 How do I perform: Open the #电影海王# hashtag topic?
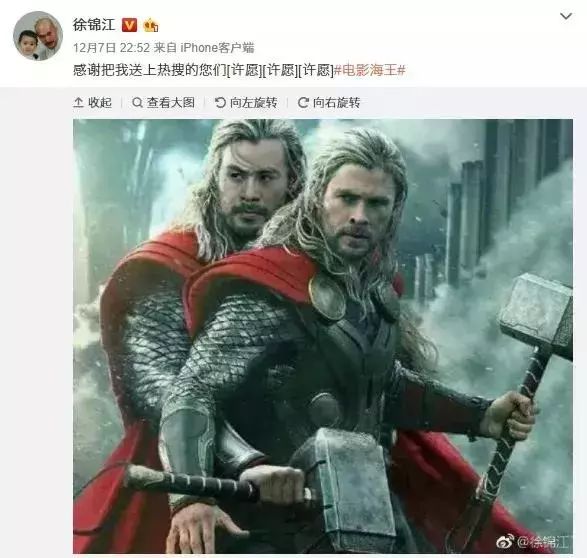pyautogui.click(x=369, y=70)
